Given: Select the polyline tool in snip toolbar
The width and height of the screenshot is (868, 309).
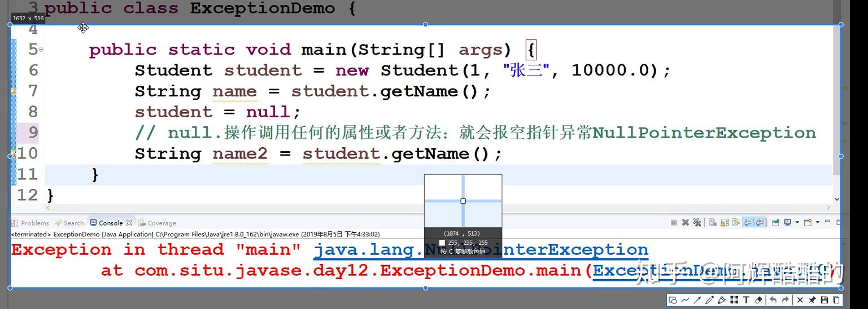Looking at the screenshot, I should pos(685,300).
